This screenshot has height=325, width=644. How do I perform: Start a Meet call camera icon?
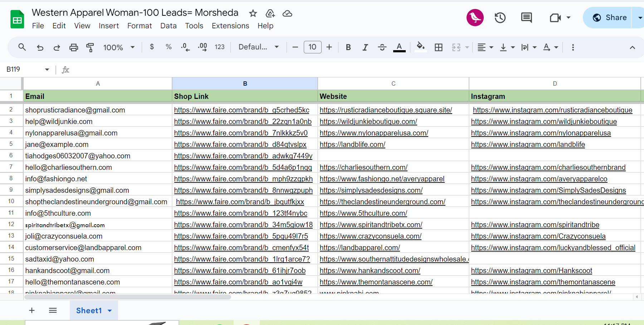555,18
